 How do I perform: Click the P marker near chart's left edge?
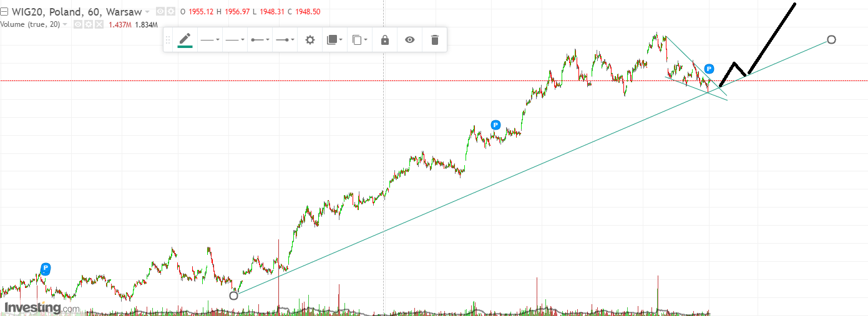[x=46, y=268]
